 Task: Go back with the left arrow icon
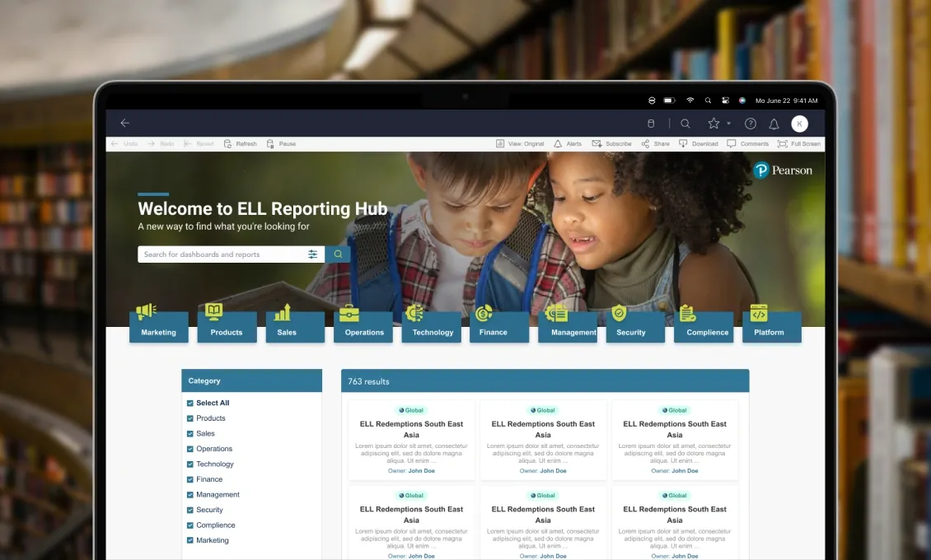(124, 123)
